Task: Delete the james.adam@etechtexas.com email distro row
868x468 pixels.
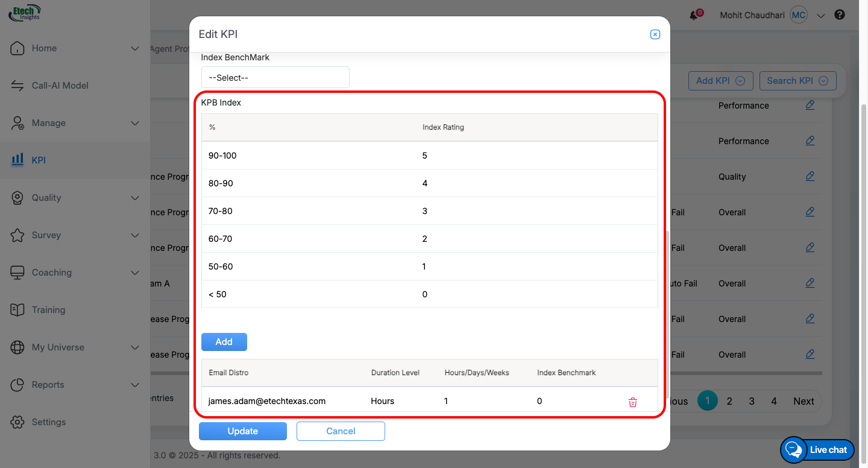Action: coord(632,402)
